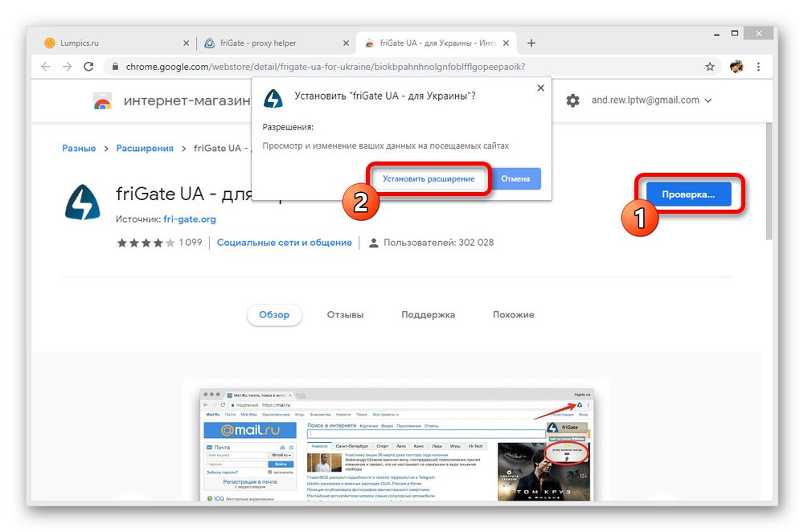This screenshot has width=804, height=532.
Task: Open the Chrome profile avatar
Action: (x=736, y=67)
